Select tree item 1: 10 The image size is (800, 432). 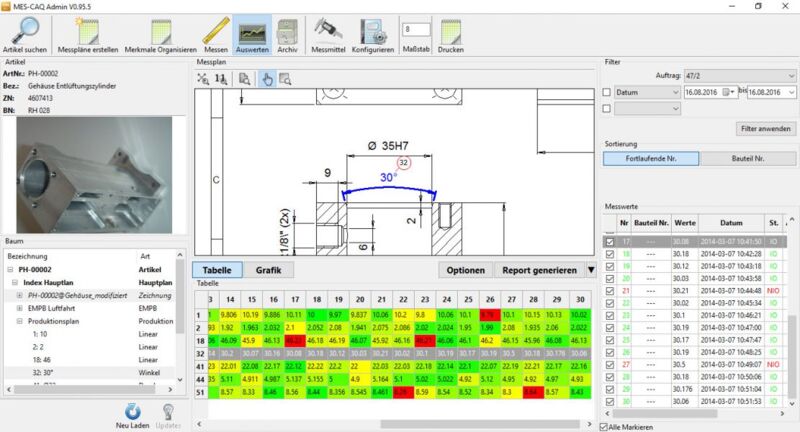click(x=40, y=334)
